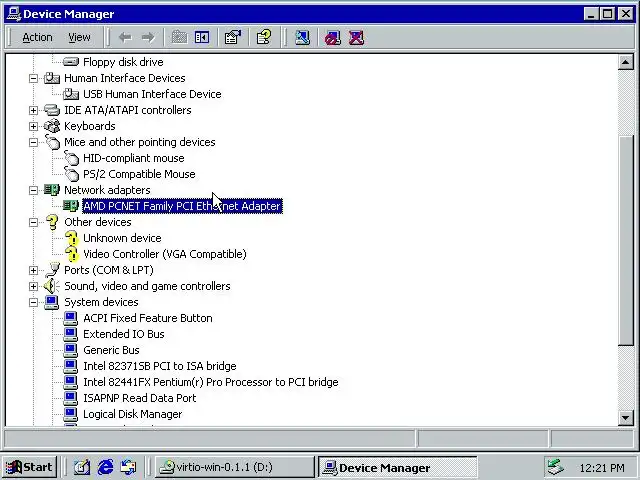640x480 pixels.
Task: Click the Keyboards category icon
Action: click(x=52, y=126)
